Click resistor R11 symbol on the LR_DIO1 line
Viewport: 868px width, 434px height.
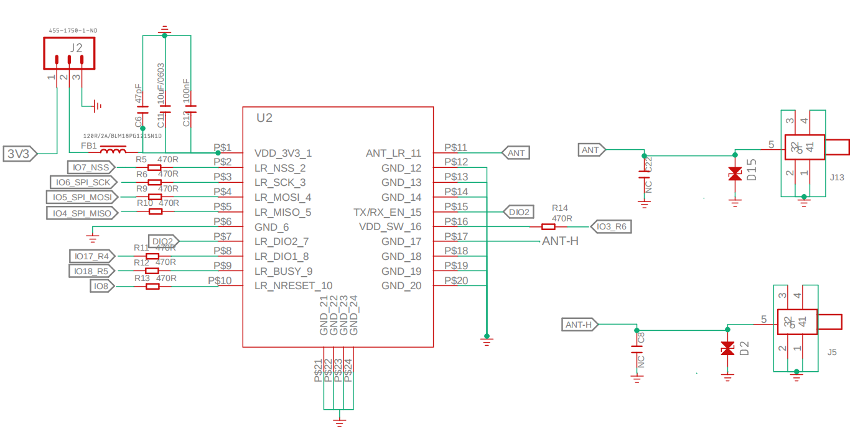pos(153,256)
